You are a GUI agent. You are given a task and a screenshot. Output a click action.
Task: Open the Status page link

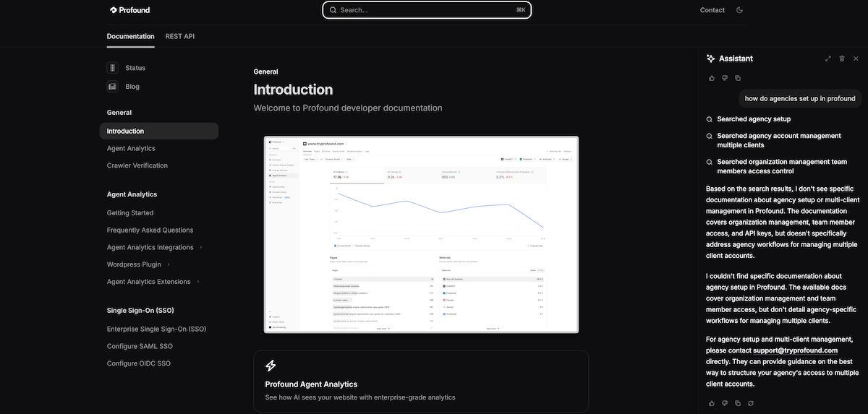coord(135,68)
